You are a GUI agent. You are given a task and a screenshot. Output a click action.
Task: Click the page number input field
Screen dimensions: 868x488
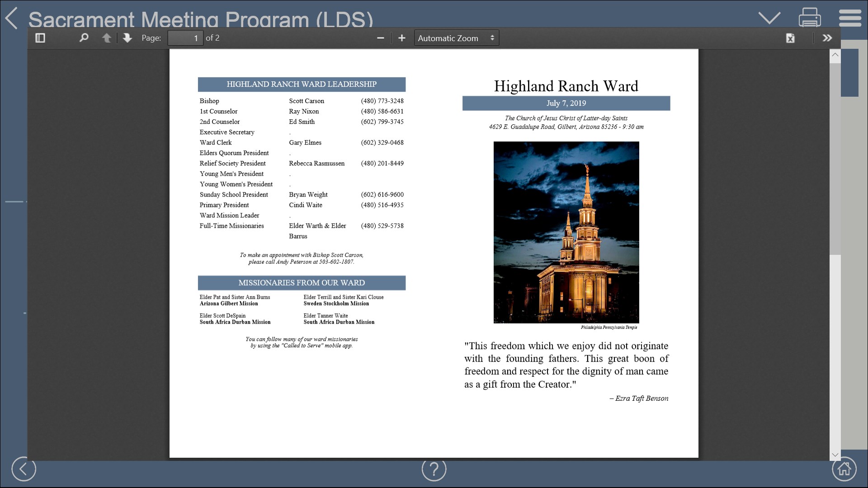click(185, 38)
